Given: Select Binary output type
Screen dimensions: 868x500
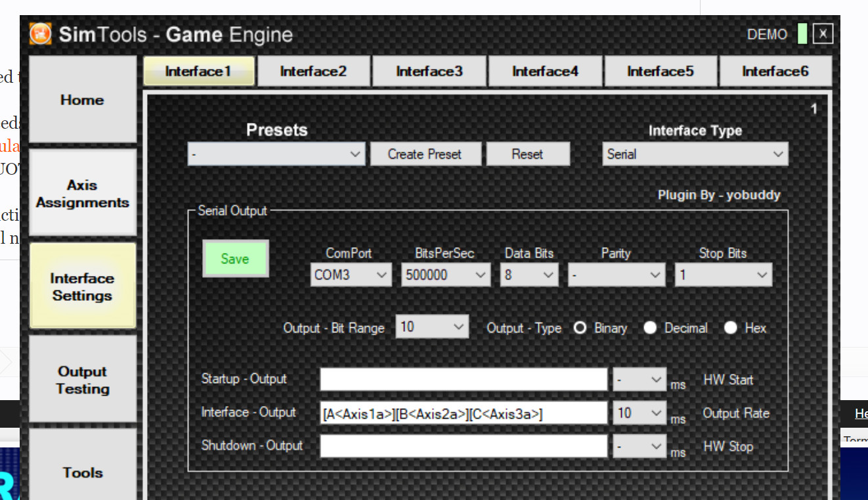Looking at the screenshot, I should point(580,328).
